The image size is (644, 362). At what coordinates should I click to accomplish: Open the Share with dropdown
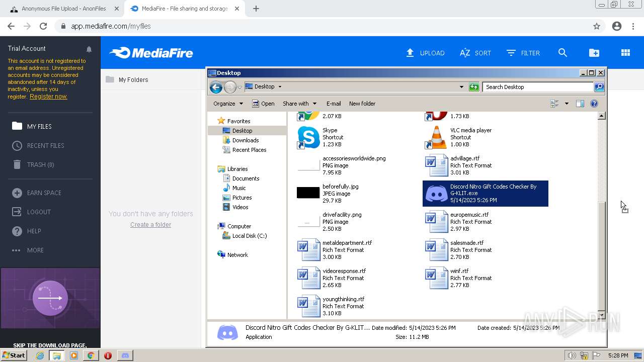point(299,104)
